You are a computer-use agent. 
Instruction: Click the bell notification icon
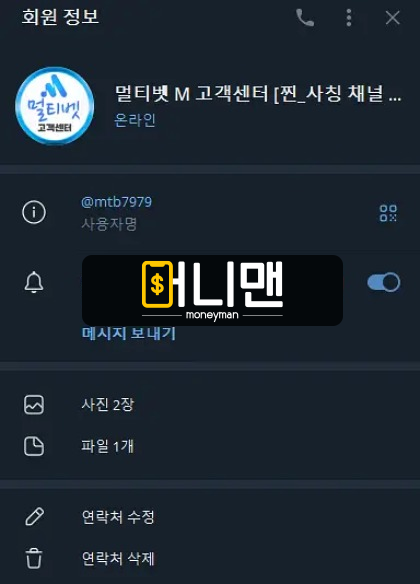34,282
